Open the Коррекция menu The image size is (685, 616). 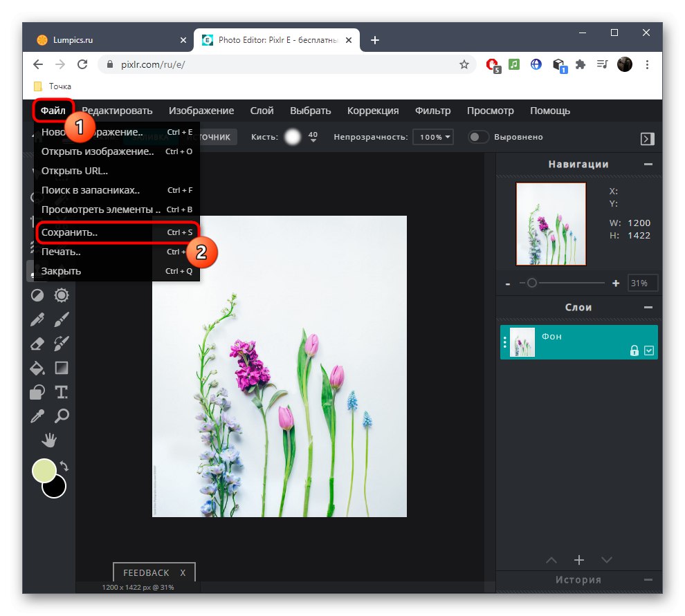pos(373,111)
